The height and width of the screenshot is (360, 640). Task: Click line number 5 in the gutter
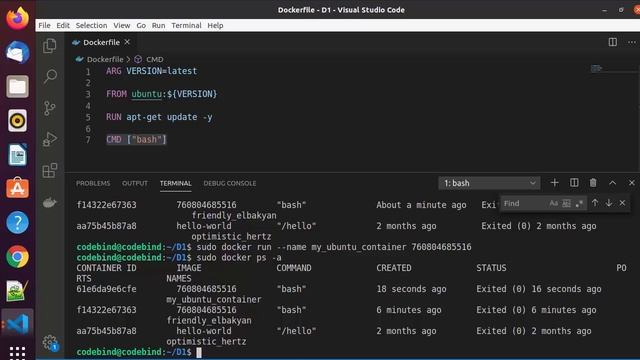(88, 118)
